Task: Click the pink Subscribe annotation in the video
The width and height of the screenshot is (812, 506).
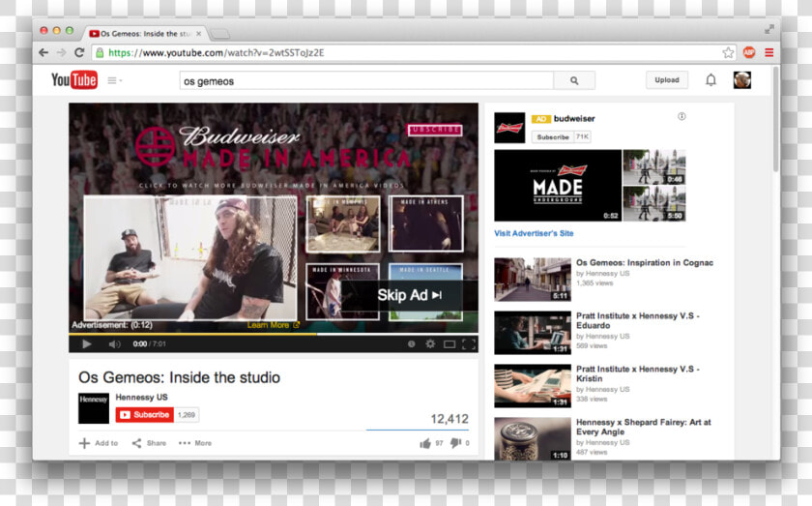Action: pyautogui.click(x=435, y=130)
